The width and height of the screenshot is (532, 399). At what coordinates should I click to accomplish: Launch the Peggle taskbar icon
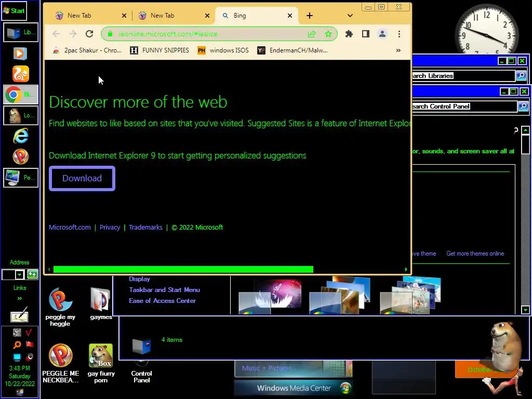(x=21, y=157)
